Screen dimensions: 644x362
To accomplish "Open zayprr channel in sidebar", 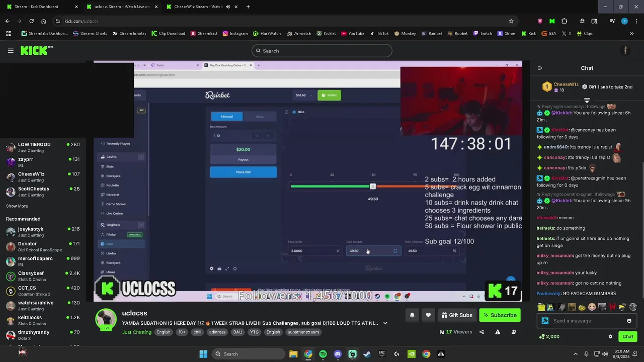I will (43, 162).
